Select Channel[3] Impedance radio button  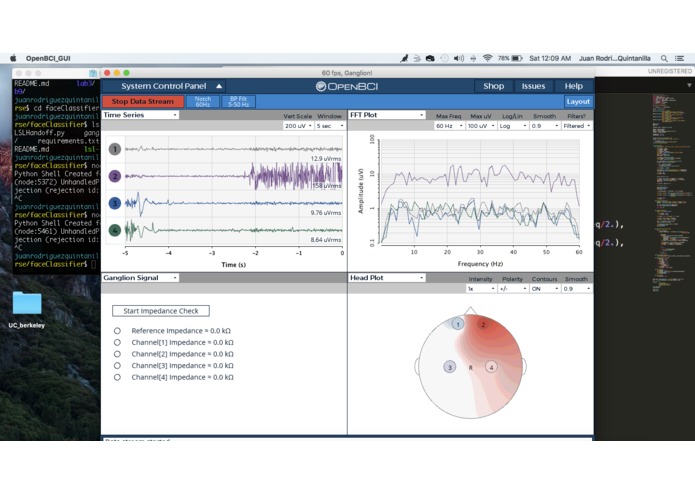click(x=117, y=366)
